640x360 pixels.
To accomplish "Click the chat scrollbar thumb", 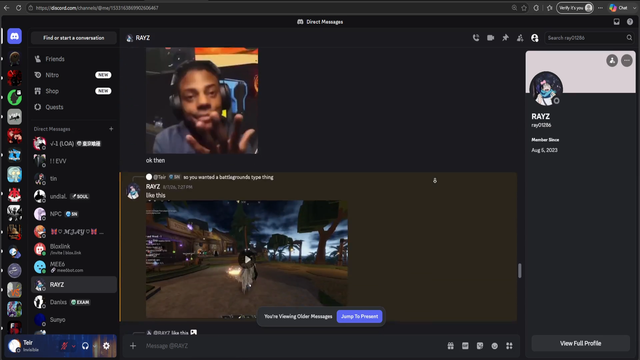I will (520, 271).
